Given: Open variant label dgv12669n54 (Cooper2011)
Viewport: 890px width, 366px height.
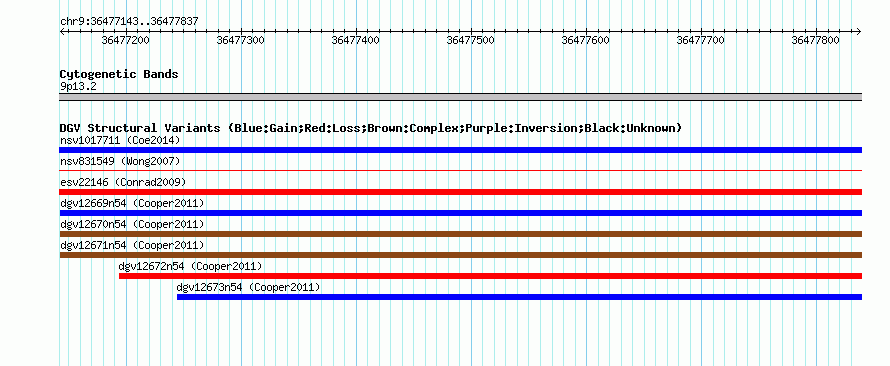Looking at the screenshot, I should 132,203.
